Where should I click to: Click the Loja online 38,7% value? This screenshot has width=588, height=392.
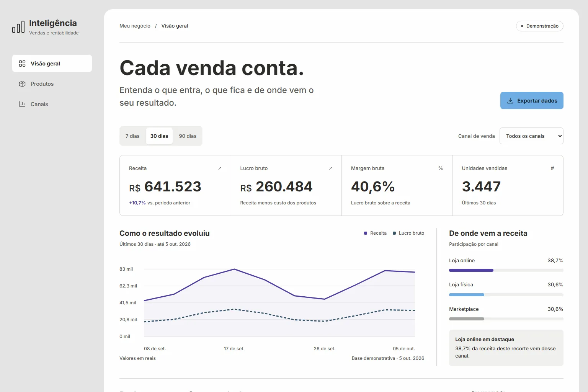coord(555,261)
